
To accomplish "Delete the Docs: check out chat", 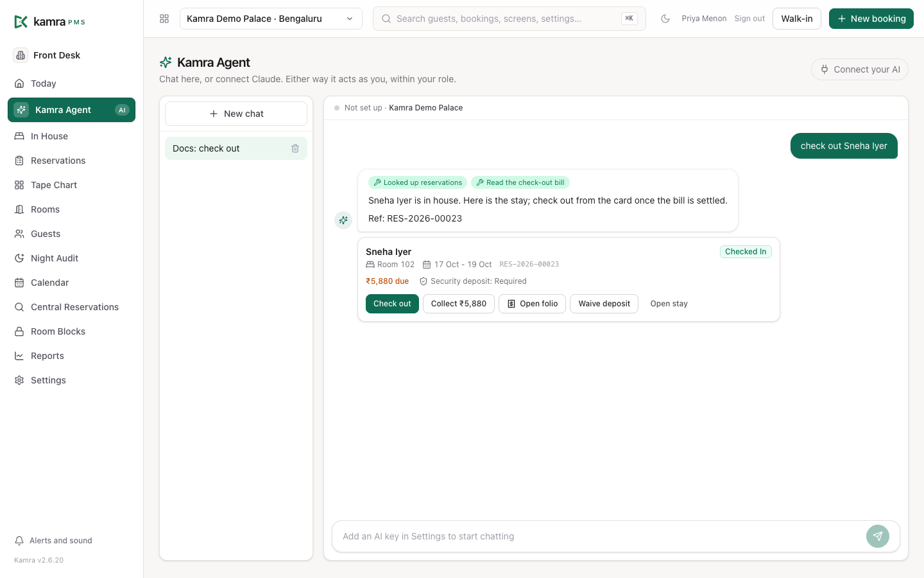I will pos(295,148).
